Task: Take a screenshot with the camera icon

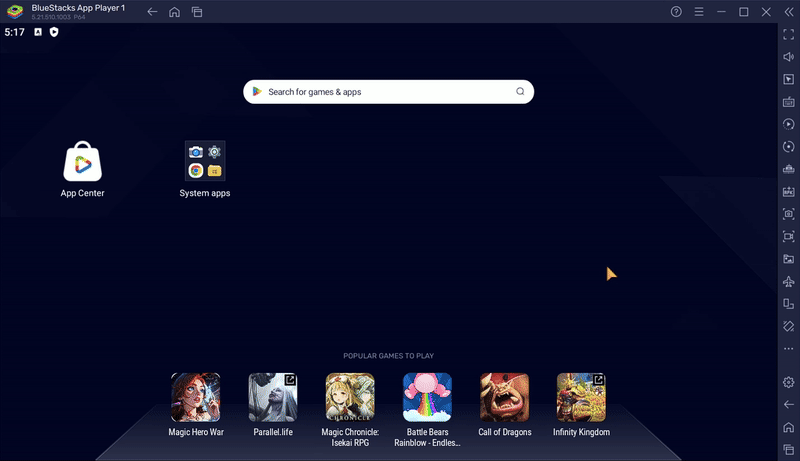Action: [x=788, y=214]
